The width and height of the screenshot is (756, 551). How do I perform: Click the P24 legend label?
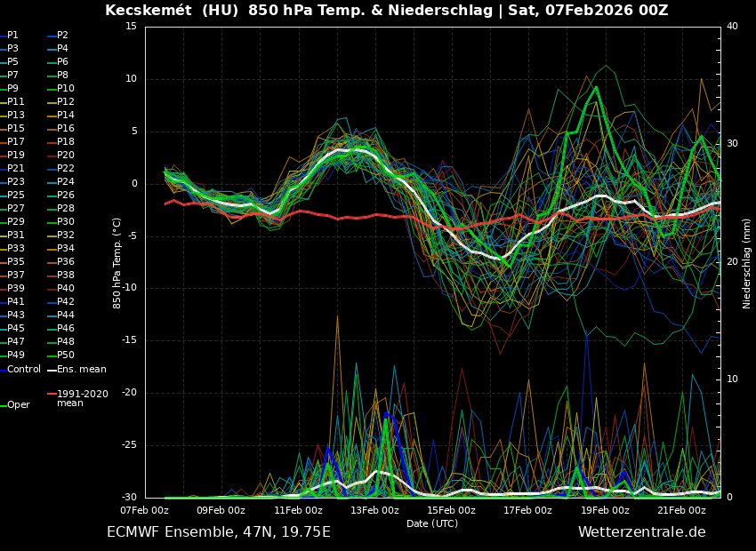(66, 182)
